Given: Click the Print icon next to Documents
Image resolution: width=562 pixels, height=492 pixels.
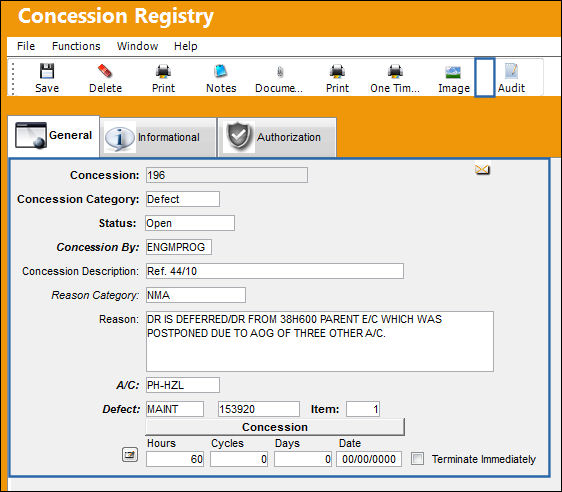Looking at the screenshot, I should [337, 71].
